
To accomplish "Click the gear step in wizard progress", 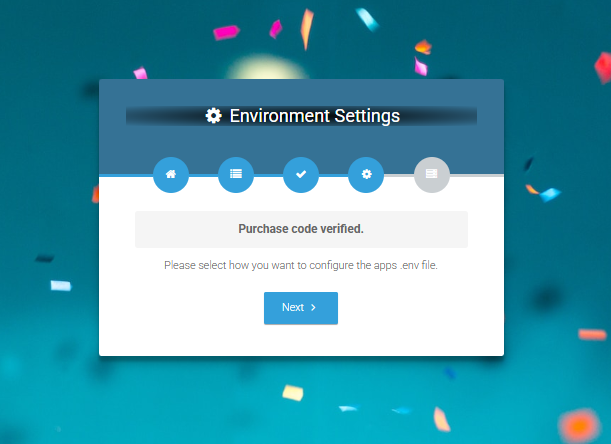I will tap(366, 174).
